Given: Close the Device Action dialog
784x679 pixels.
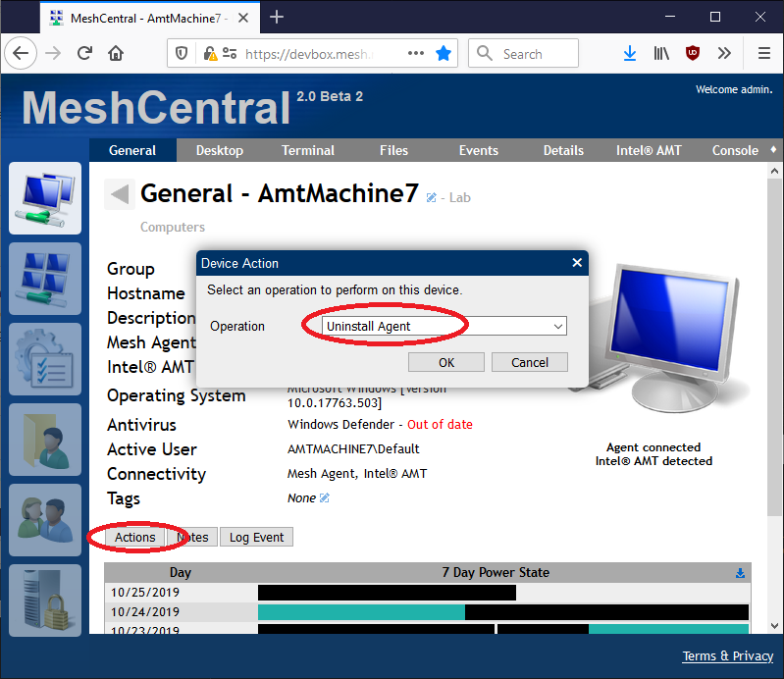Looking at the screenshot, I should click(x=577, y=263).
